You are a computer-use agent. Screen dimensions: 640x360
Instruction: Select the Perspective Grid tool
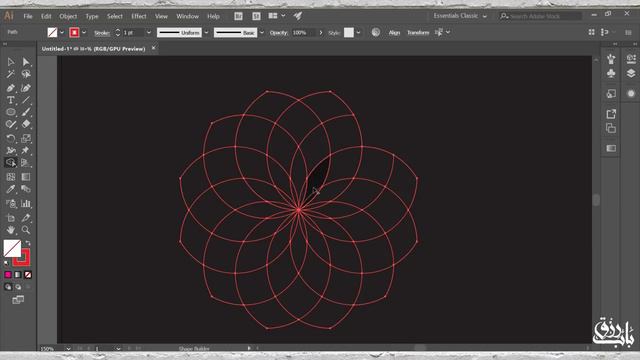coord(26,162)
